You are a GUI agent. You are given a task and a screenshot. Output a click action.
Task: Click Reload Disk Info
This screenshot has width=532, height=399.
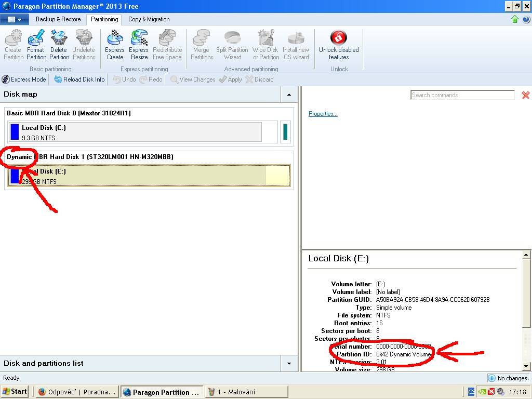tap(79, 79)
